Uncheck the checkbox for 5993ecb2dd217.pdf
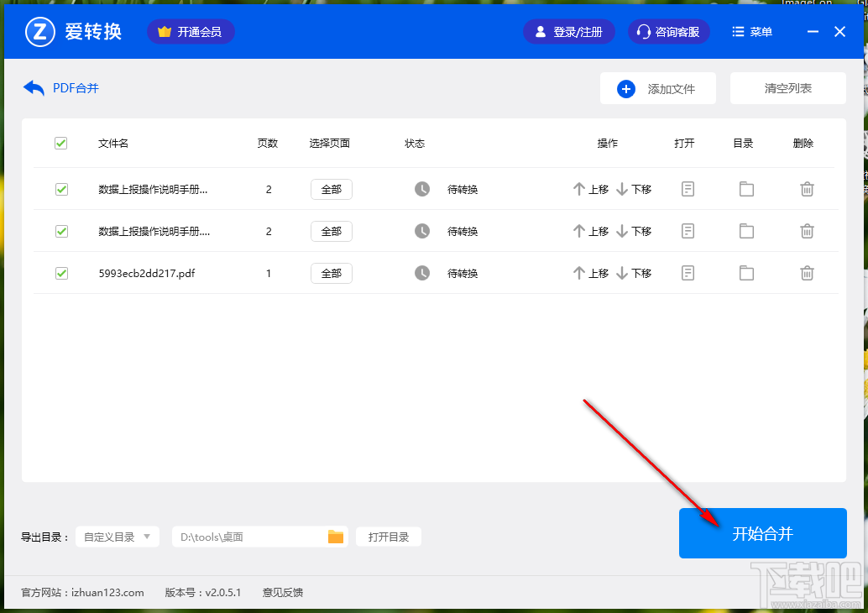Viewport: 868px width, 613px height. 60,273
